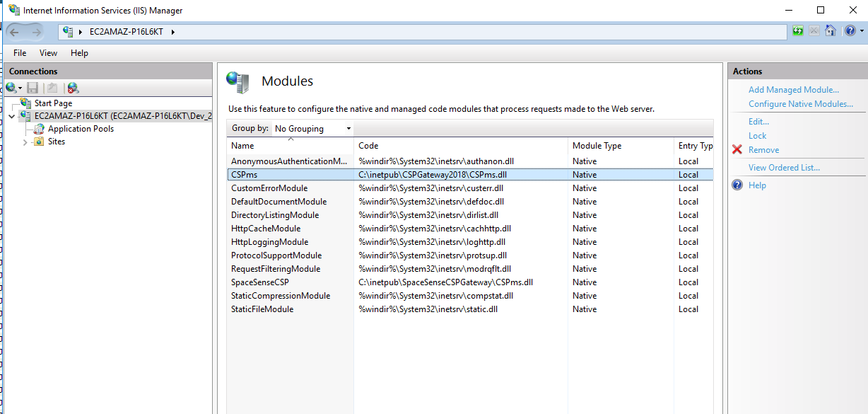Click the compstat.dll code path cell
The height and width of the screenshot is (414, 868).
pos(435,296)
